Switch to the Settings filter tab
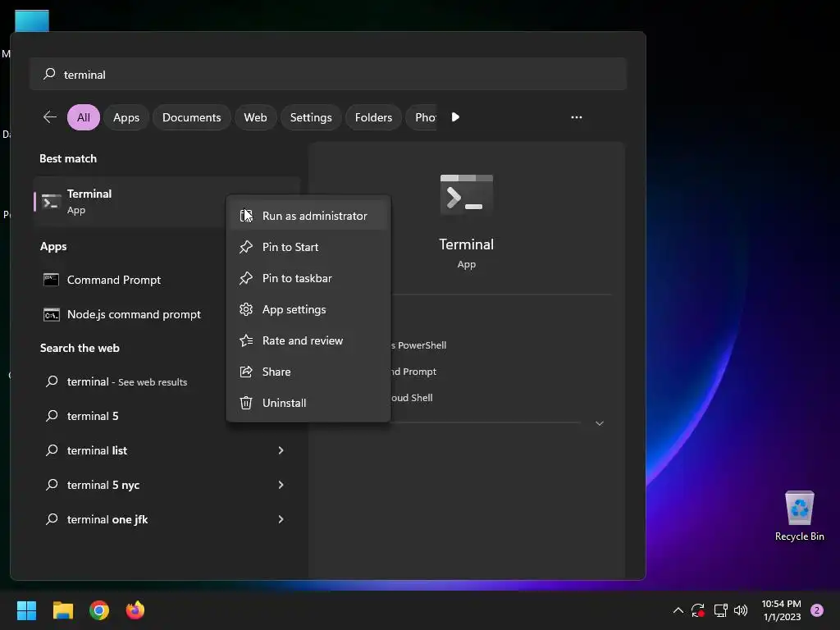 [x=311, y=117]
